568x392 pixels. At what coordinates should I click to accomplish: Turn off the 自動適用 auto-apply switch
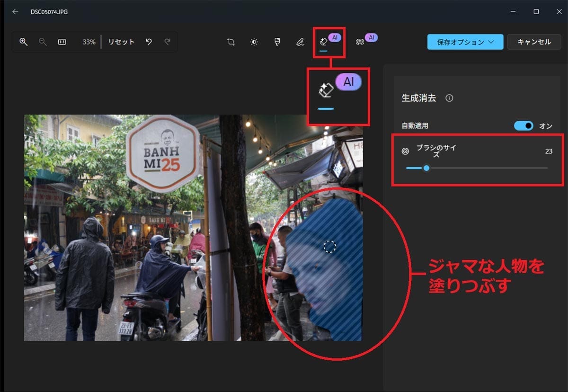tap(524, 125)
